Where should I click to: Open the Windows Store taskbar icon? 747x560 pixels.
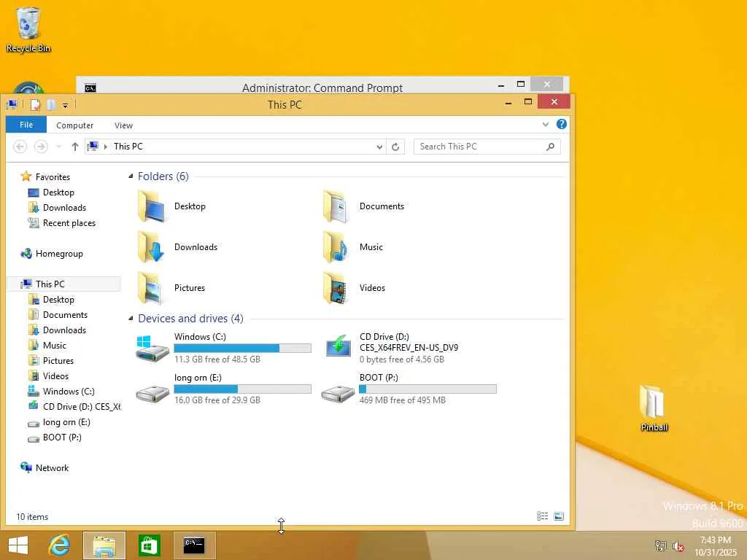pyautogui.click(x=149, y=545)
